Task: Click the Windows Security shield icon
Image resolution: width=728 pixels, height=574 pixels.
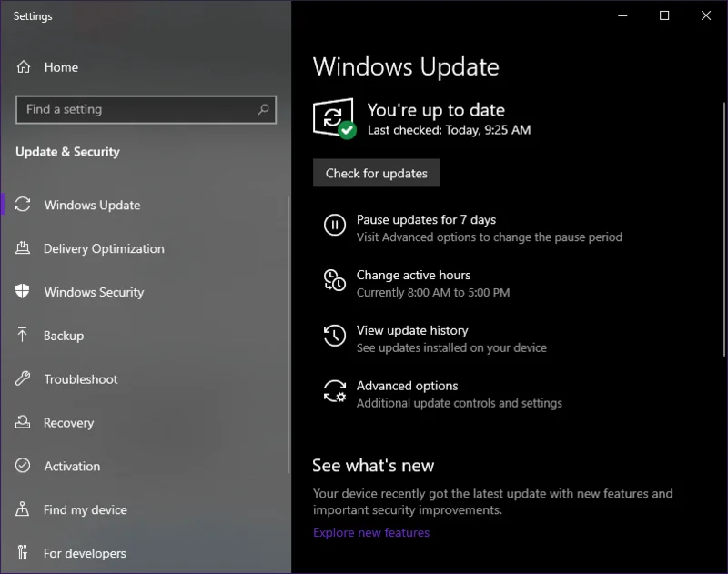Action: click(22, 291)
